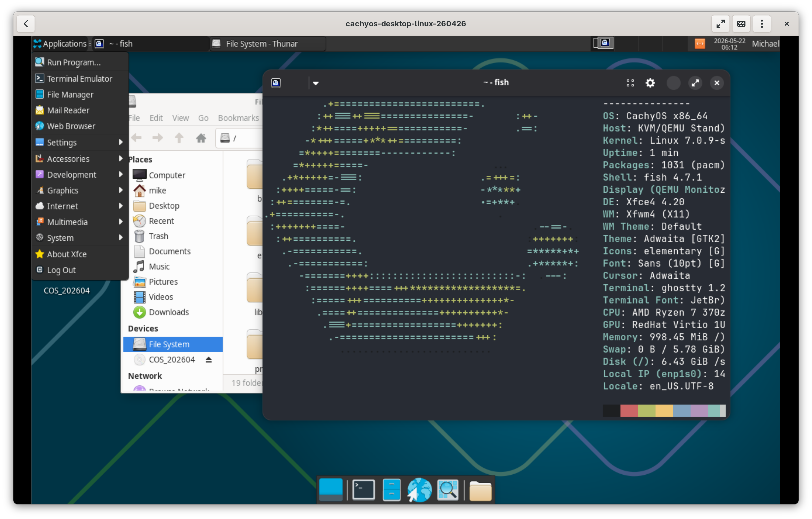Viewport: 812px width, 519px height.
Task: Switch to the '~ - fish' taskbar window button
Action: [150, 44]
